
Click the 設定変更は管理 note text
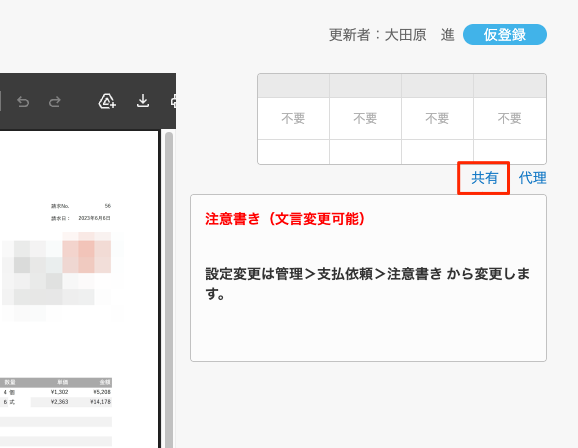[x=368, y=284]
